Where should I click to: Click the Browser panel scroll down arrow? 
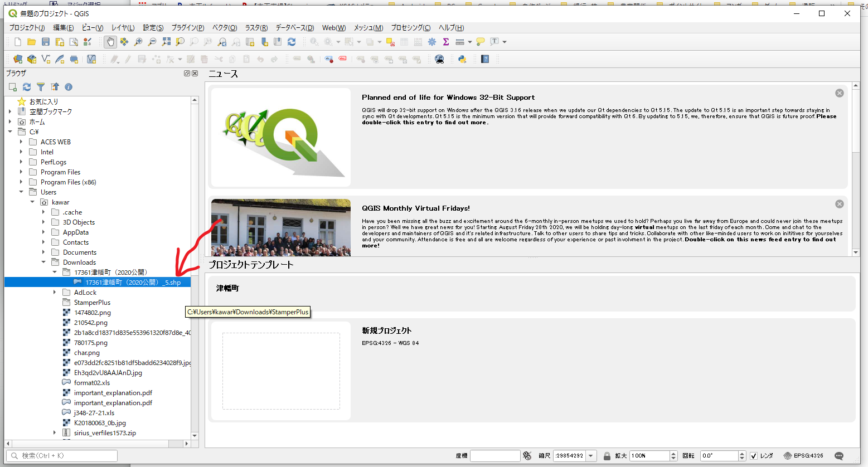point(195,436)
